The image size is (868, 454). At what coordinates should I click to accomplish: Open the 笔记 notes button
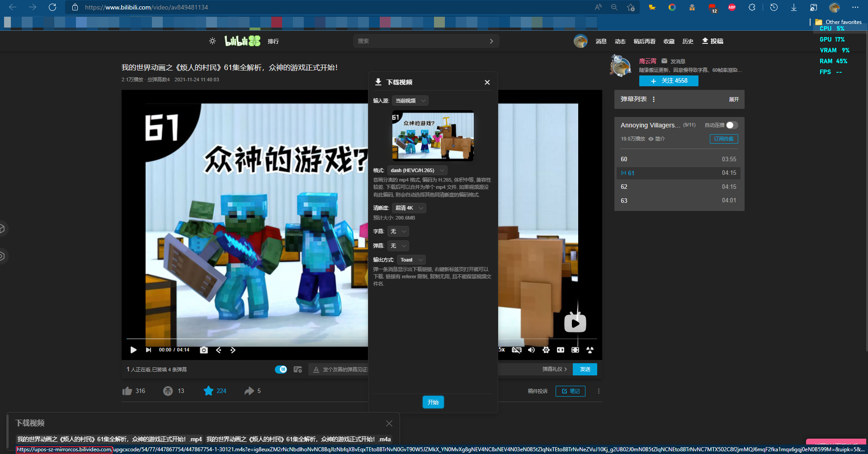click(571, 391)
